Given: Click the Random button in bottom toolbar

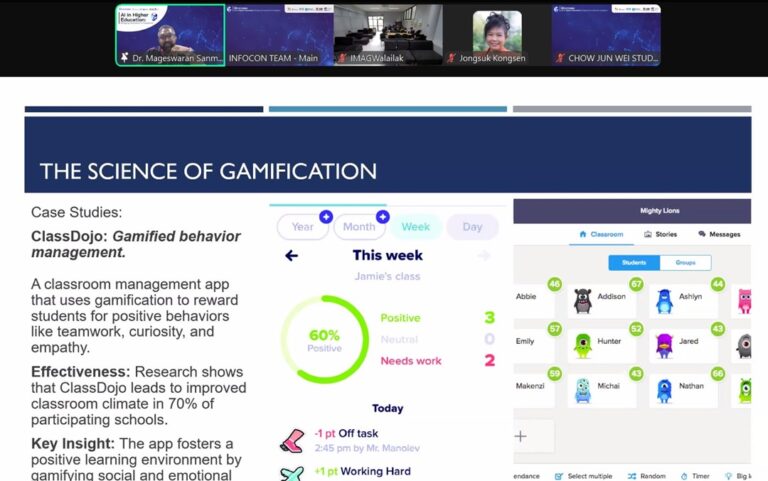Looking at the screenshot, I should [x=647, y=476].
